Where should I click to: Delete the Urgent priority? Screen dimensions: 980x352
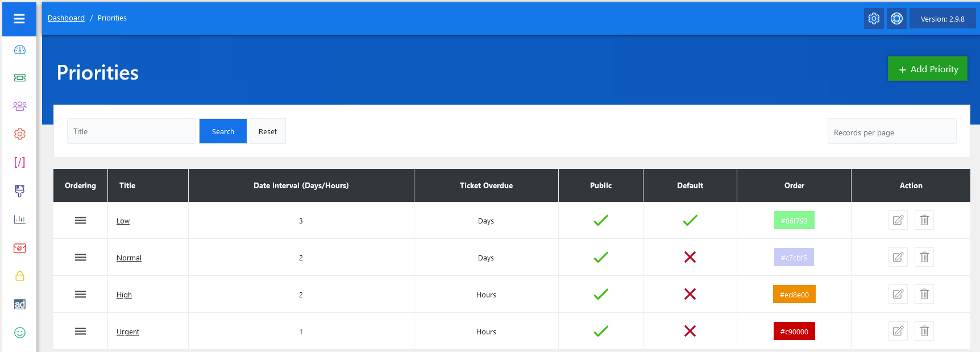(924, 331)
